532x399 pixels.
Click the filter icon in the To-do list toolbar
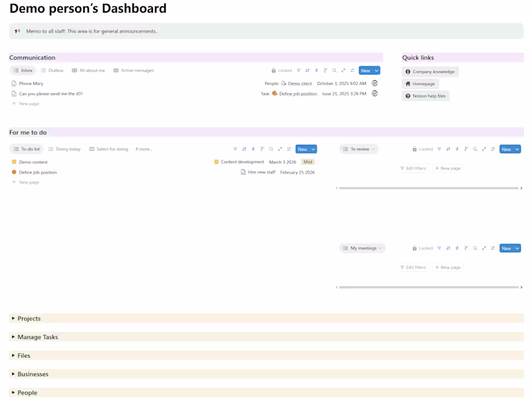235,149
